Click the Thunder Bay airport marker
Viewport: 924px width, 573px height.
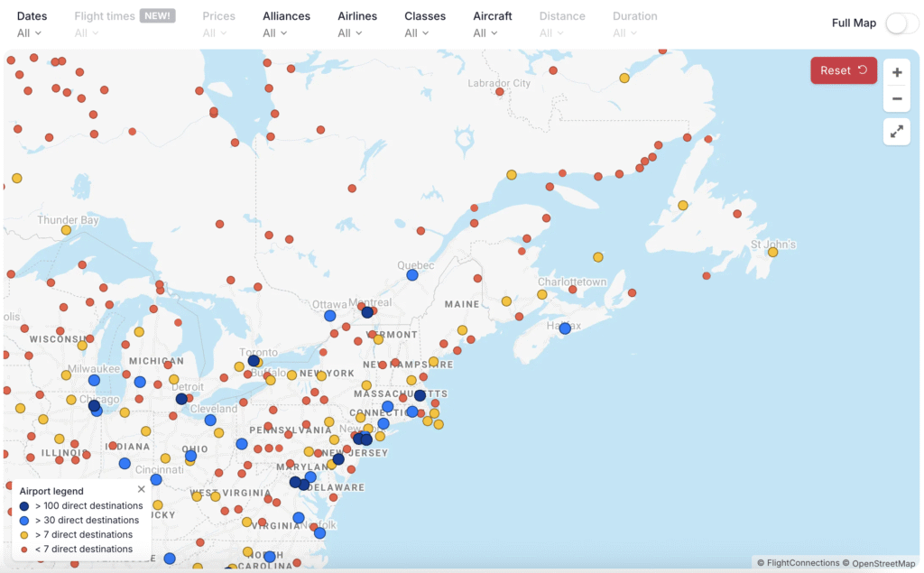click(66, 230)
